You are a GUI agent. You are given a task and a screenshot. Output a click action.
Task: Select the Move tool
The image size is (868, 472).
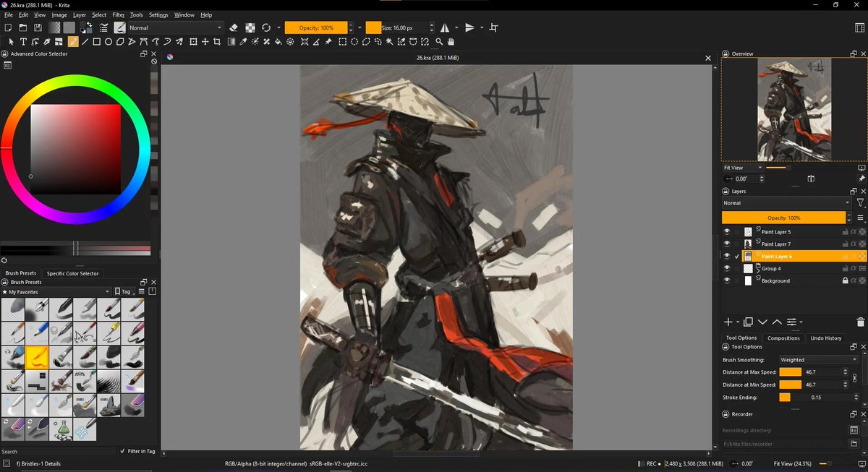(x=205, y=42)
